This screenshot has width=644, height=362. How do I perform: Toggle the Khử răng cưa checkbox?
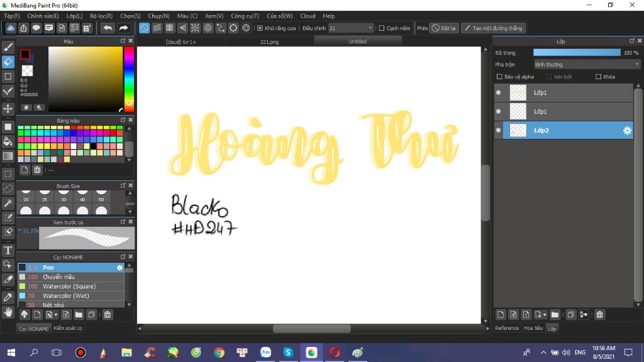pyautogui.click(x=260, y=28)
